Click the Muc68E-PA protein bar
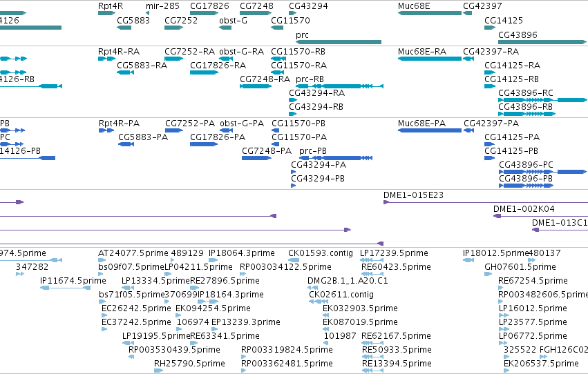Image resolution: width=588 pixels, height=374 pixels. coord(430,130)
